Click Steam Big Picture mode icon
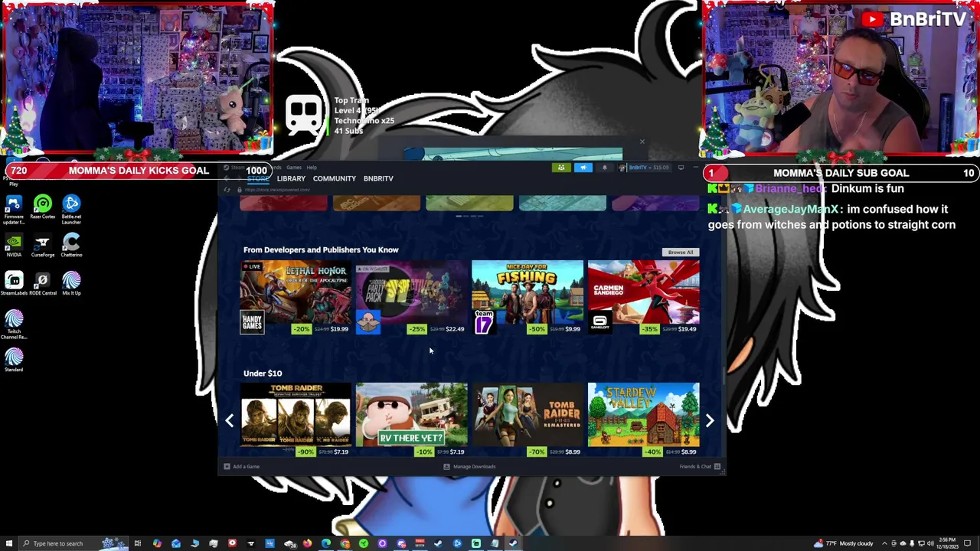980x551 pixels. tap(681, 168)
